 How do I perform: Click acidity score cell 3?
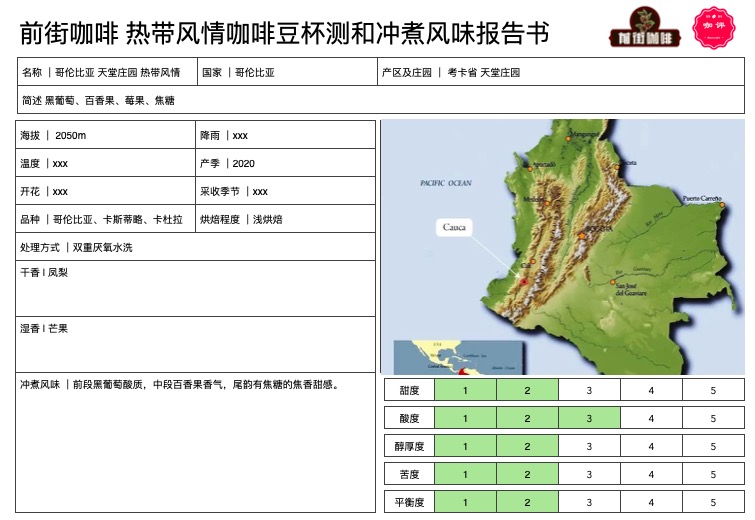point(589,418)
